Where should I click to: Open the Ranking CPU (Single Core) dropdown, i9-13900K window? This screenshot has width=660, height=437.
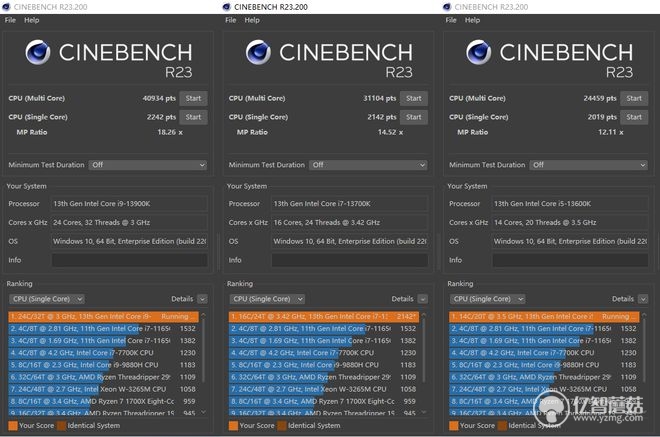pos(47,299)
